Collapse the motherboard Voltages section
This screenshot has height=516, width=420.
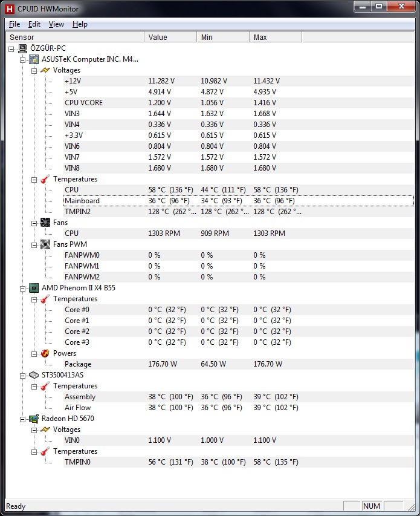34,70
